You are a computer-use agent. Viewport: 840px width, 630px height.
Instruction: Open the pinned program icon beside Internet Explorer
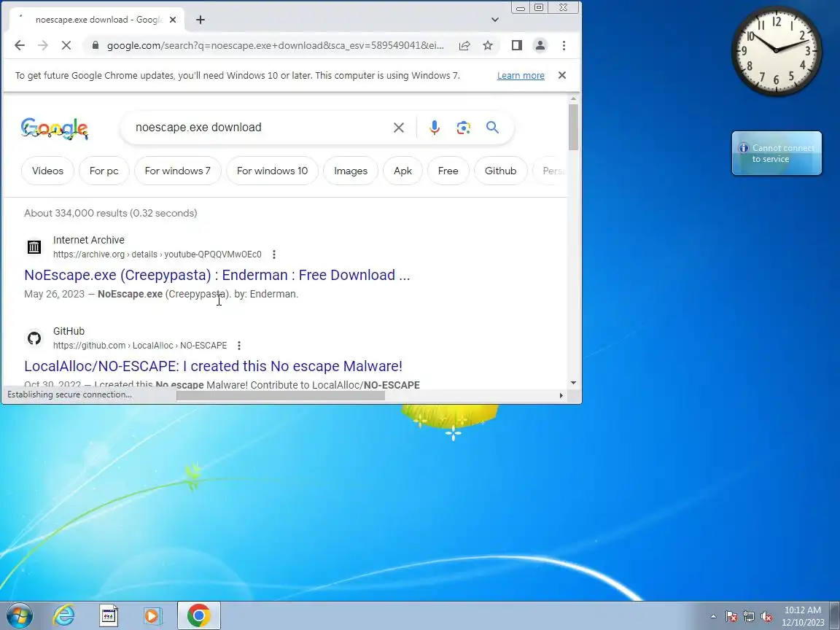[108, 615]
